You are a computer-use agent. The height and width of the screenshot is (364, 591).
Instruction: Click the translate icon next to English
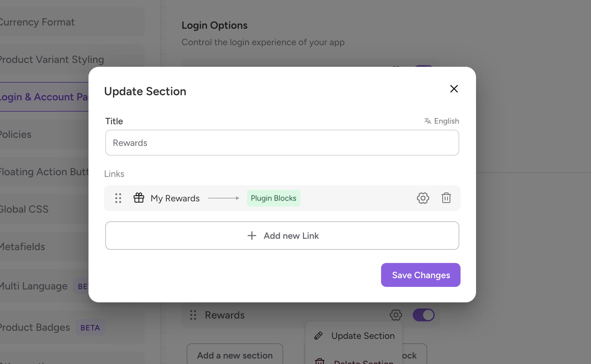coord(428,121)
